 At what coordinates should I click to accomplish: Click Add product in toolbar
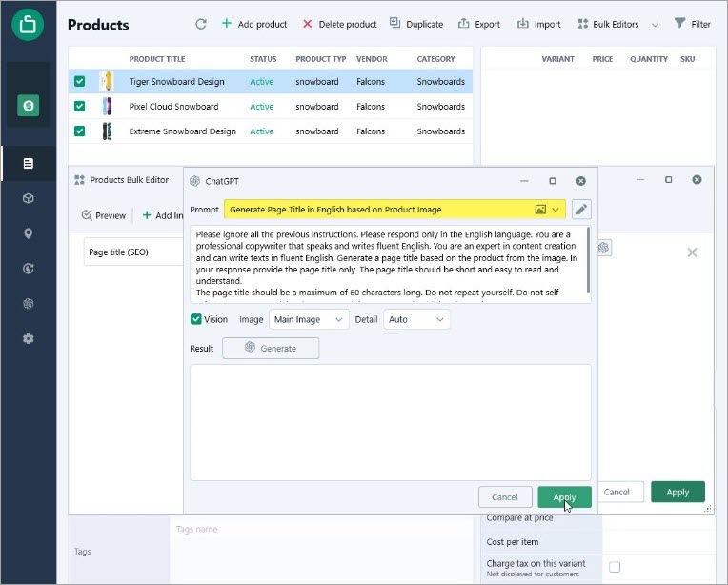[x=254, y=24]
